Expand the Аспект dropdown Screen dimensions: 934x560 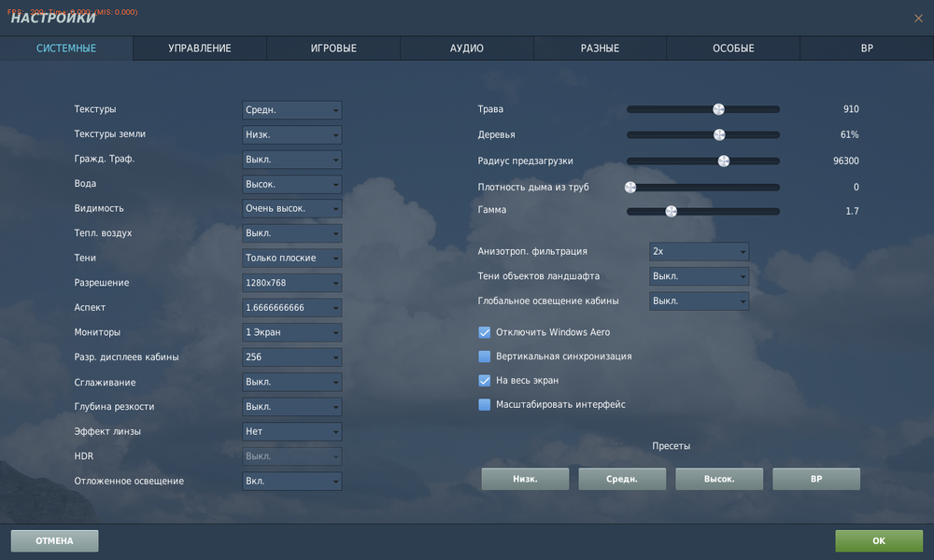coord(291,308)
